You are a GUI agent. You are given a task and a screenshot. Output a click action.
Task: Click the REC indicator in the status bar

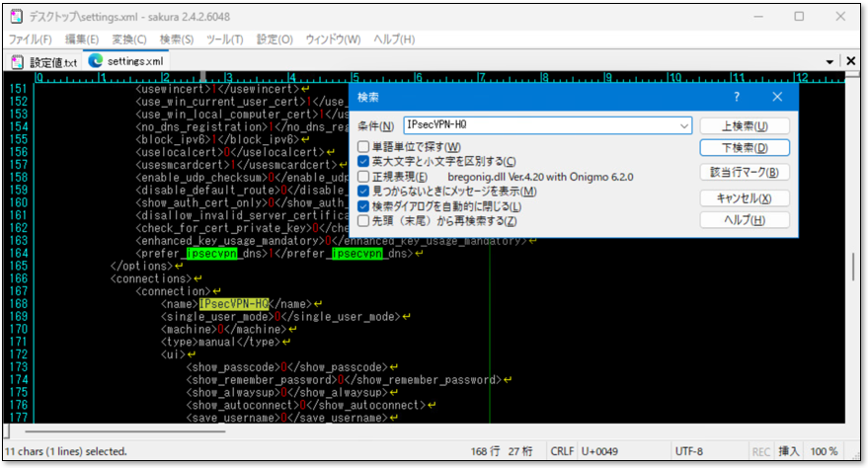tap(761, 451)
